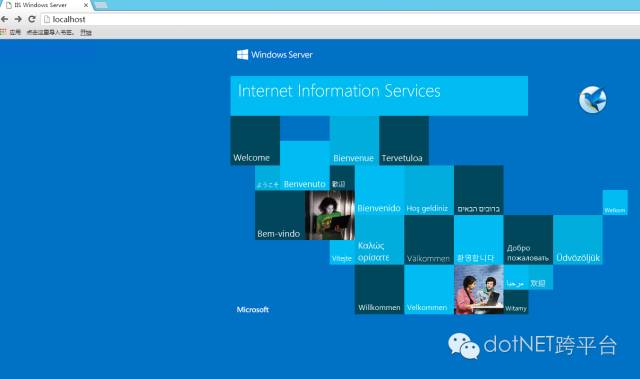Click the Hoş geldiniz tile
640x379 pixels.
[x=429, y=190]
